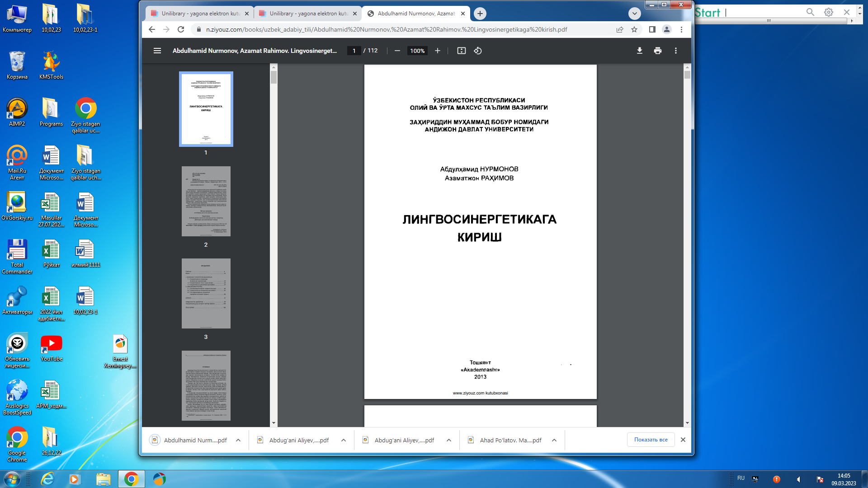This screenshot has width=868, height=488.
Task: Click the Показать все downloads button
Action: [651, 439]
